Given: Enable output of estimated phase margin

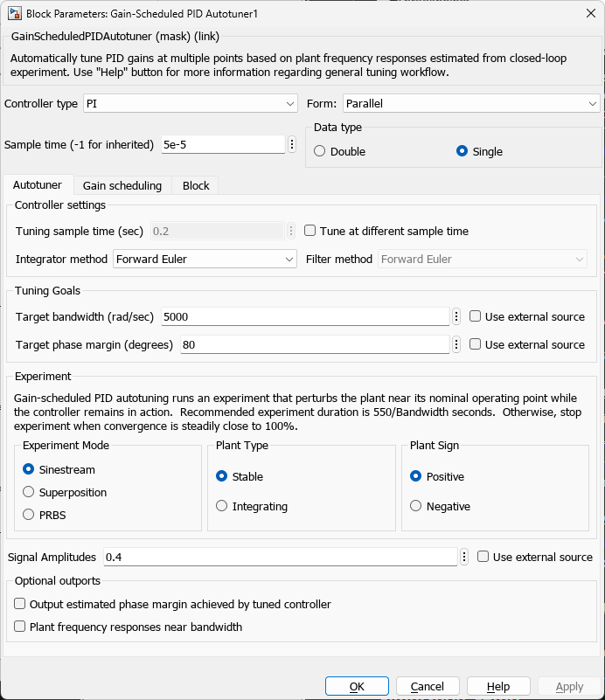Looking at the screenshot, I should [x=19, y=604].
